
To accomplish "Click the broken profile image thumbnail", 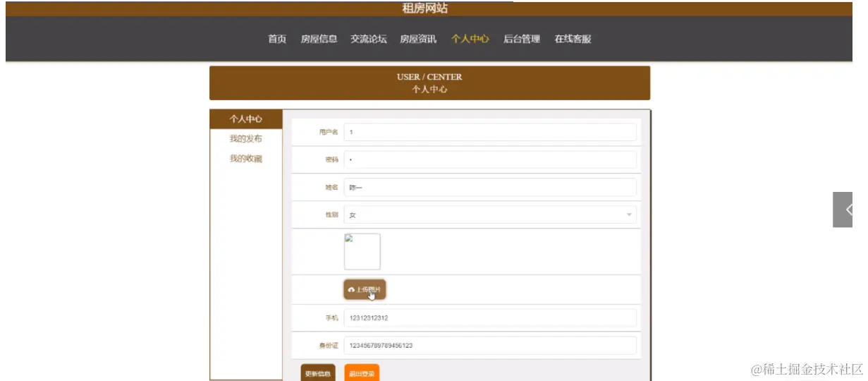I will pos(362,252).
